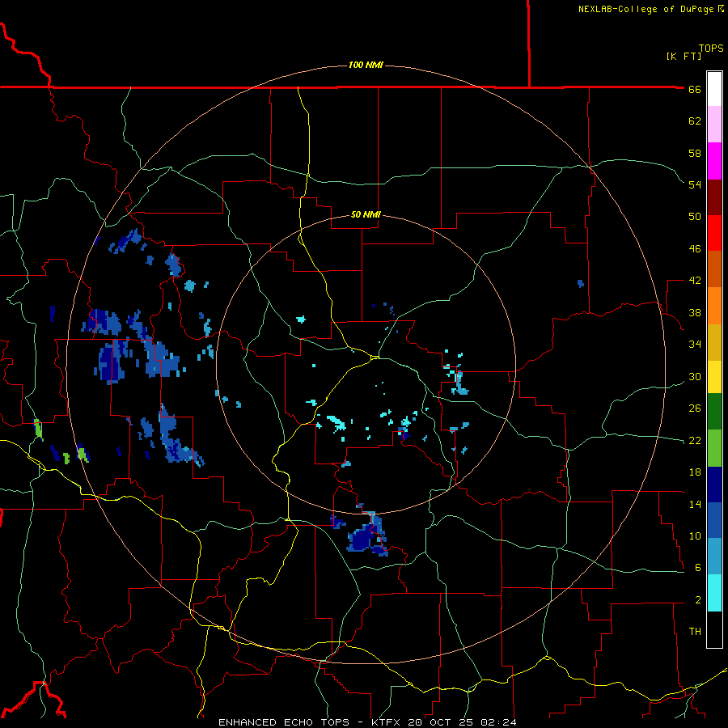
Task: Click the 02:24 timestamp
Action: [x=500, y=722]
